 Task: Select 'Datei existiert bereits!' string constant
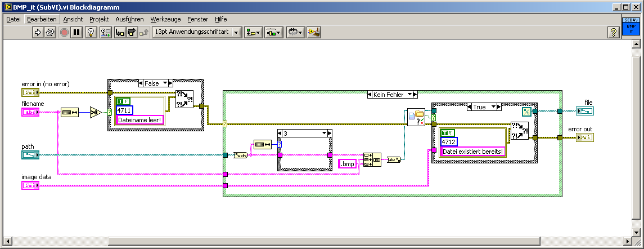click(x=472, y=152)
